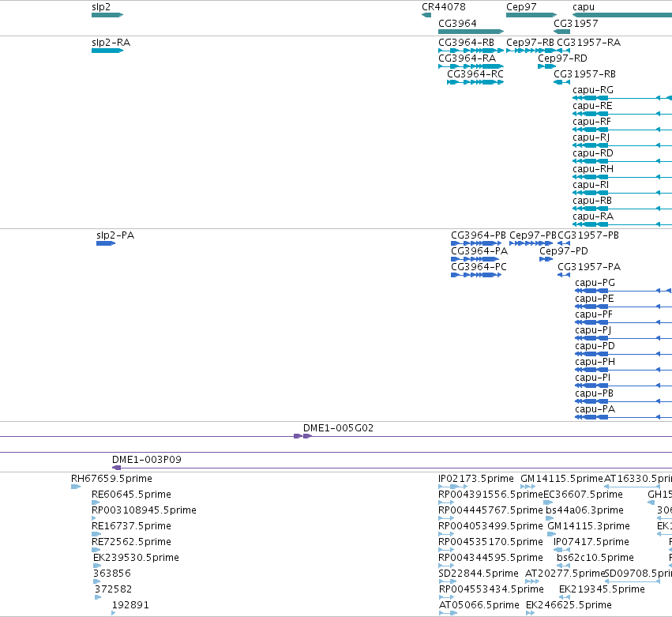Image resolution: width=672 pixels, height=617 pixels.
Task: Click the RE72562.5prime EST
Action: [96, 551]
